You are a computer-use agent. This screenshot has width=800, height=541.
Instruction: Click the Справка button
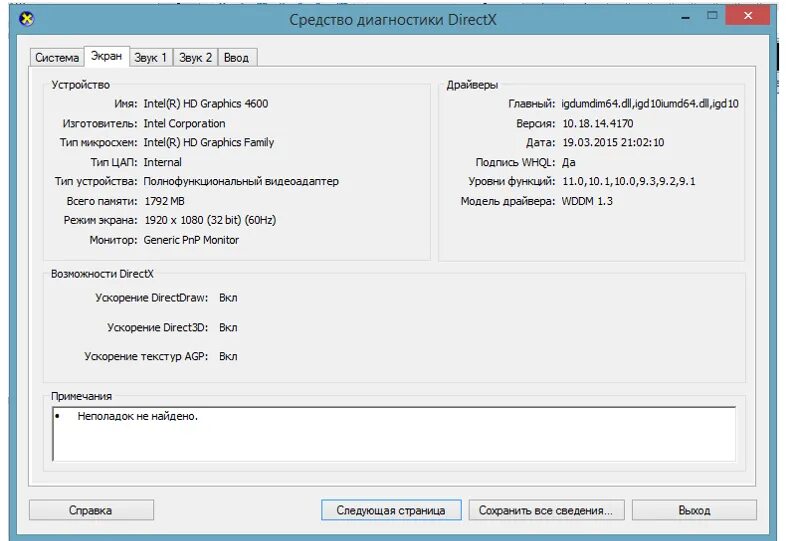(91, 510)
